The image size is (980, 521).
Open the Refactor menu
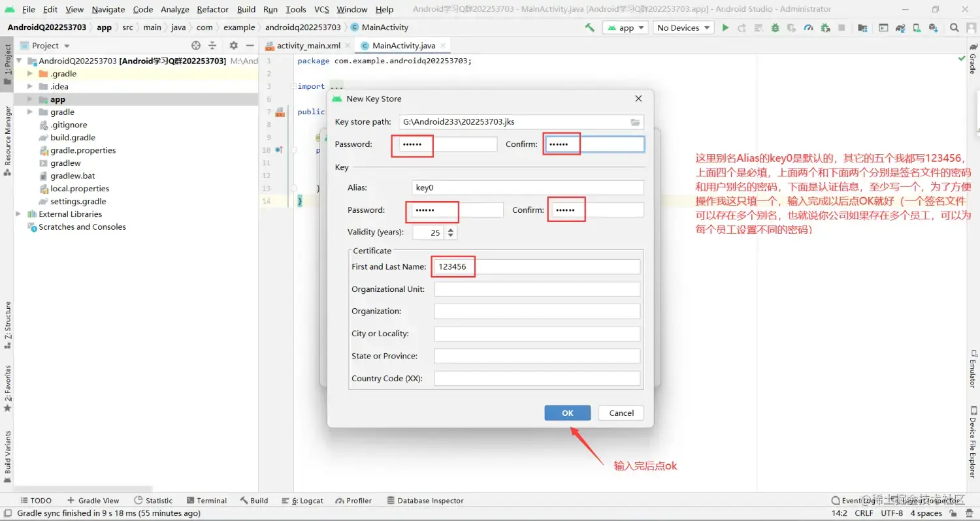[212, 9]
